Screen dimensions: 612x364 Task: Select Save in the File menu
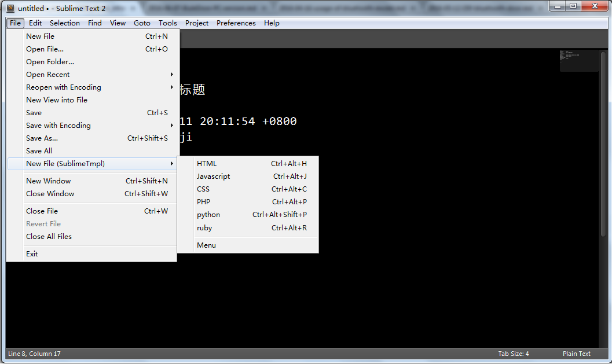pos(92,113)
